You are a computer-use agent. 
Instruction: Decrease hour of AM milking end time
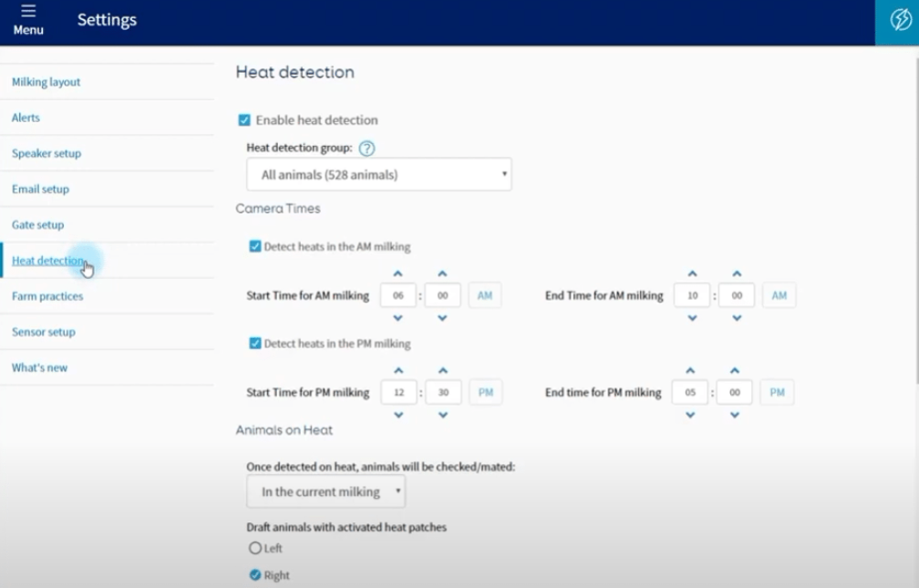point(692,318)
